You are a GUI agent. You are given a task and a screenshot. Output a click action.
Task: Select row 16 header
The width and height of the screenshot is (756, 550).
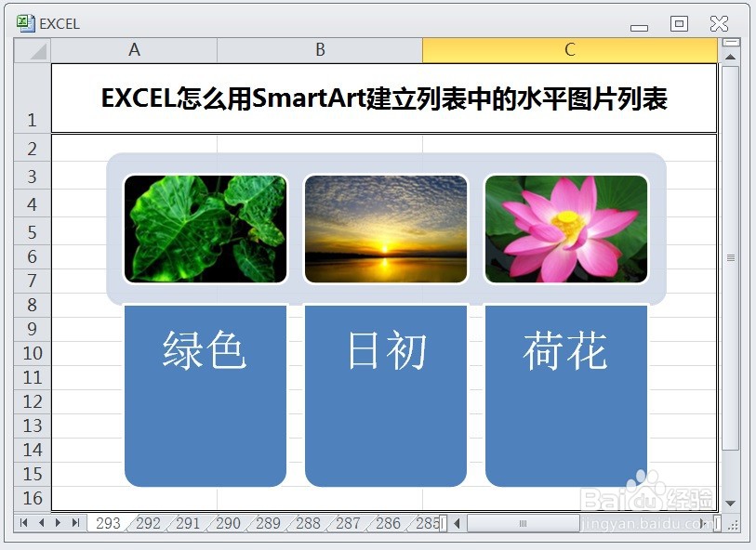pyautogui.click(x=32, y=498)
